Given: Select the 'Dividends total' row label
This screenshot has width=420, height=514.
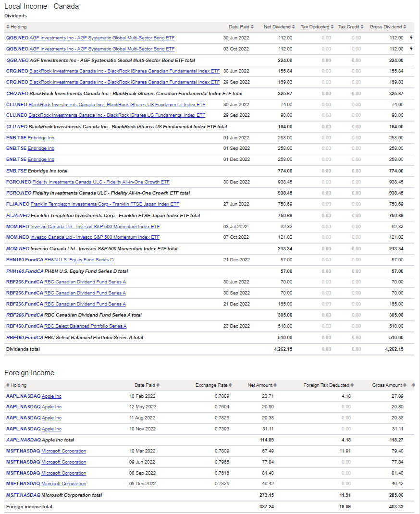Looking at the screenshot, I should pyautogui.click(x=23, y=349).
